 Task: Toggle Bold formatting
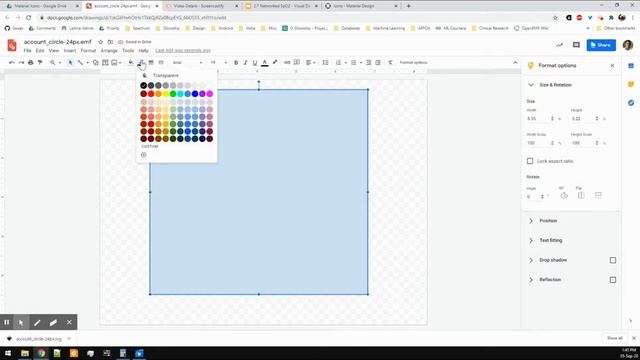tap(236, 62)
